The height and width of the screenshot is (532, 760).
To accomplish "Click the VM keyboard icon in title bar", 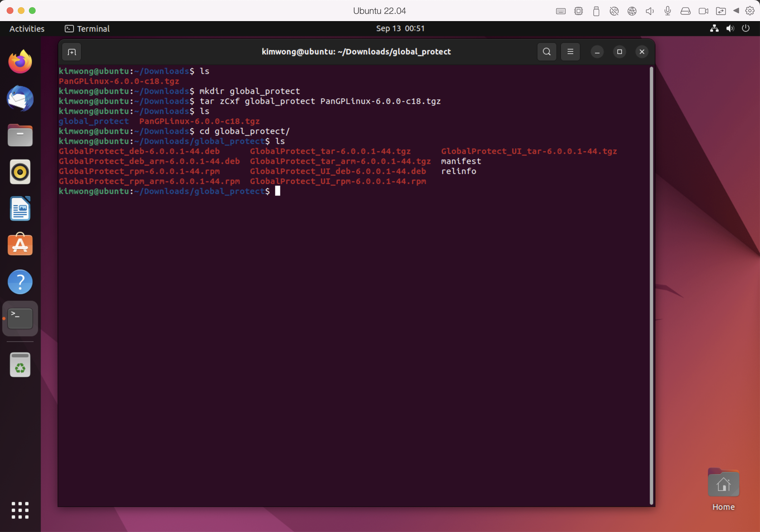I will (561, 11).
